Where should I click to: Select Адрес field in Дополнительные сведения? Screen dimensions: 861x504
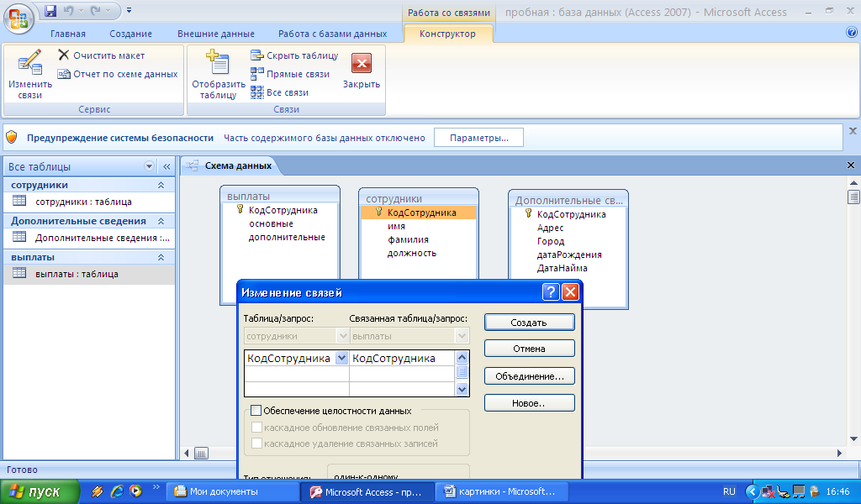[550, 228]
